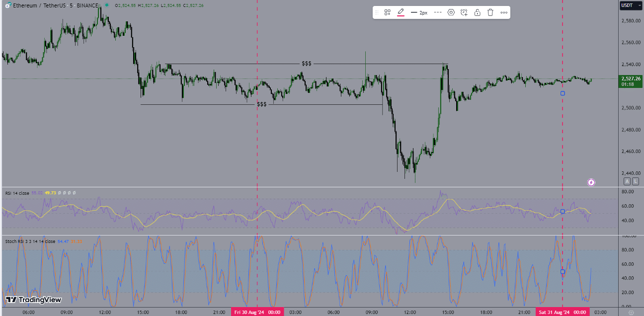This screenshot has width=644, height=316.
Task: Delete drawing with trash icon
Action: click(x=490, y=12)
